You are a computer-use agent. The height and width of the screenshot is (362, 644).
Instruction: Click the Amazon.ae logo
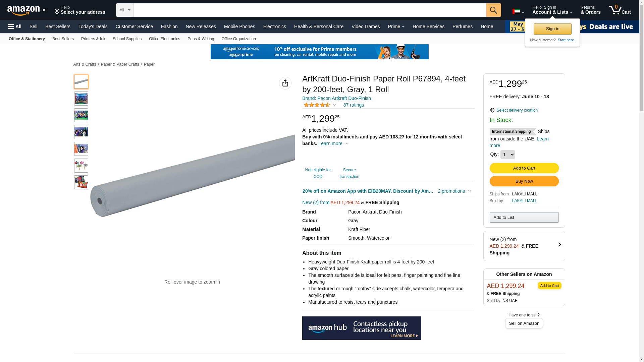[26, 10]
